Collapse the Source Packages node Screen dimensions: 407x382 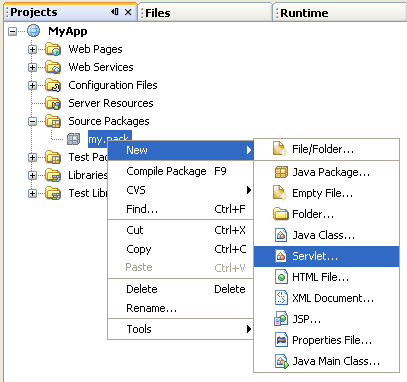(x=32, y=122)
